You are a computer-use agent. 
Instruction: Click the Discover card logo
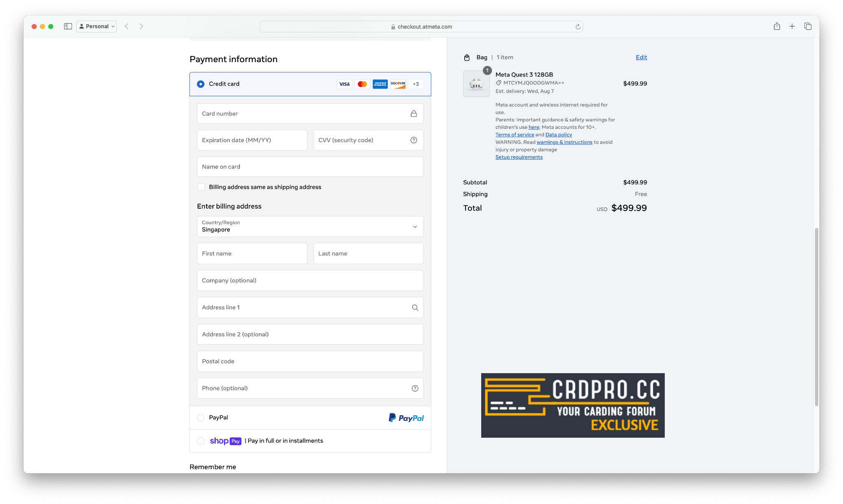(398, 84)
